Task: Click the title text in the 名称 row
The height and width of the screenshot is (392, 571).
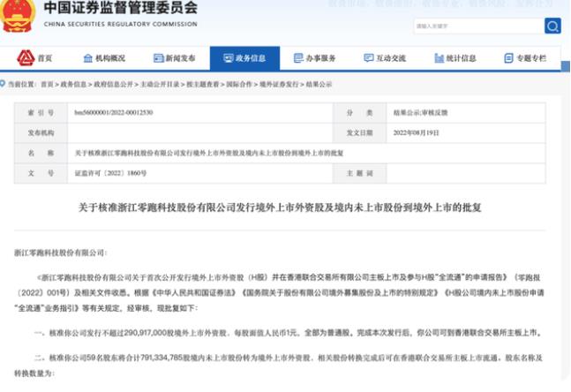Action: click(x=209, y=153)
